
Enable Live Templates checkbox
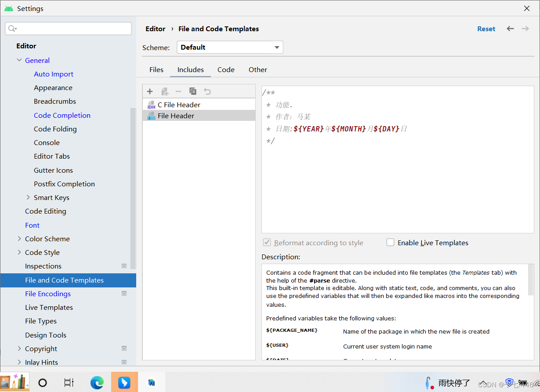390,242
